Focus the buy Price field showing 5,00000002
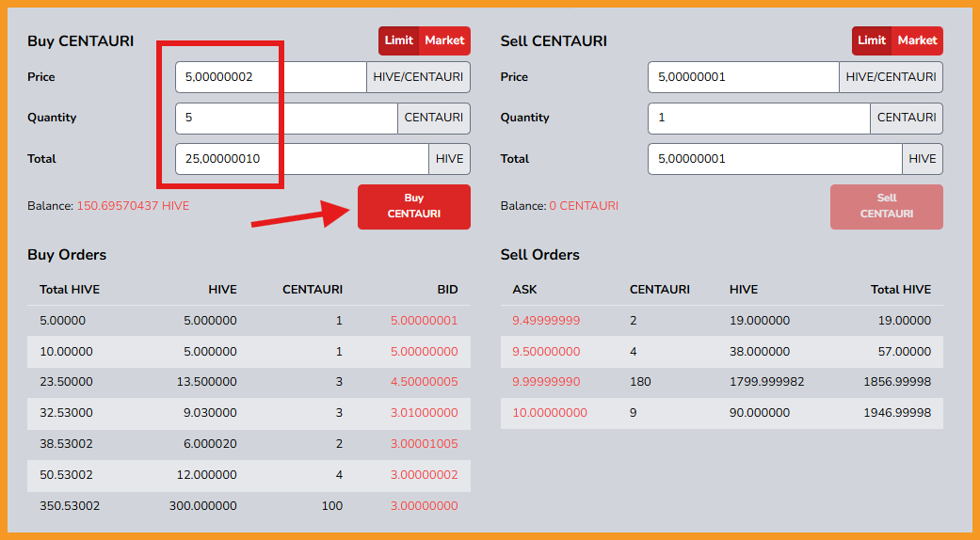This screenshot has width=980, height=540. (270, 77)
